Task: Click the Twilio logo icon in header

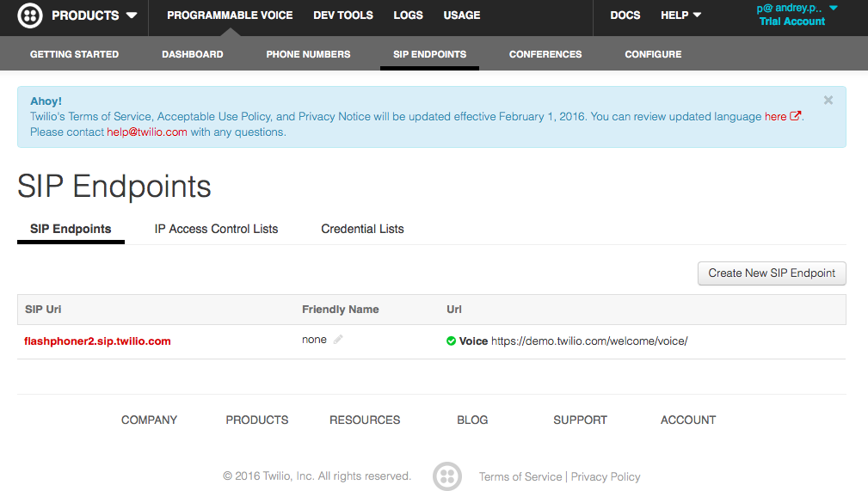Action: coord(30,15)
